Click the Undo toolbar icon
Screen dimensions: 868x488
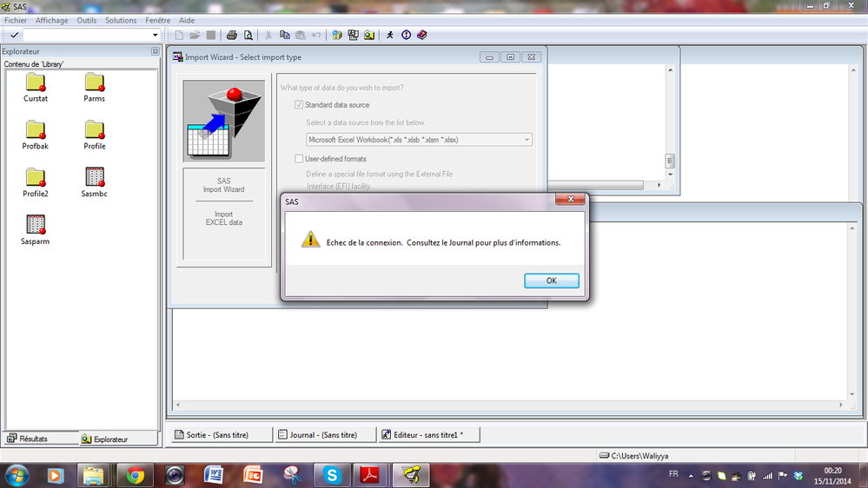(x=316, y=35)
